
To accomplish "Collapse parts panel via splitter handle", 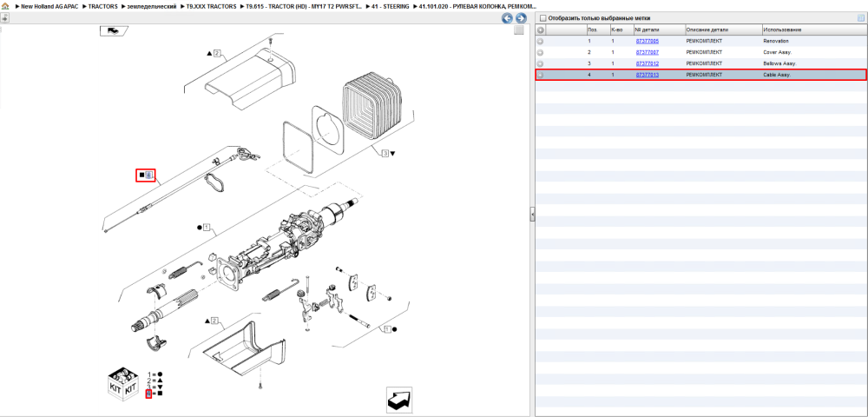I will coord(533,214).
